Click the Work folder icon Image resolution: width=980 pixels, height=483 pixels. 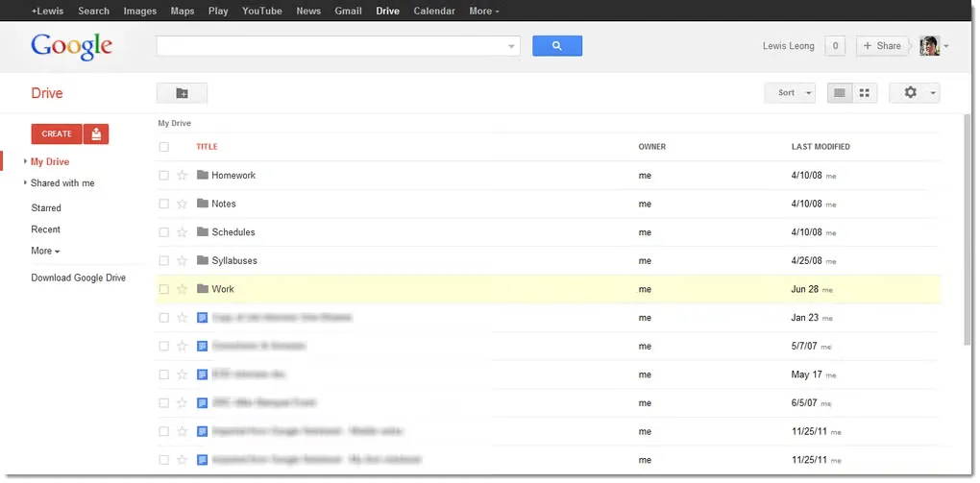click(x=202, y=289)
